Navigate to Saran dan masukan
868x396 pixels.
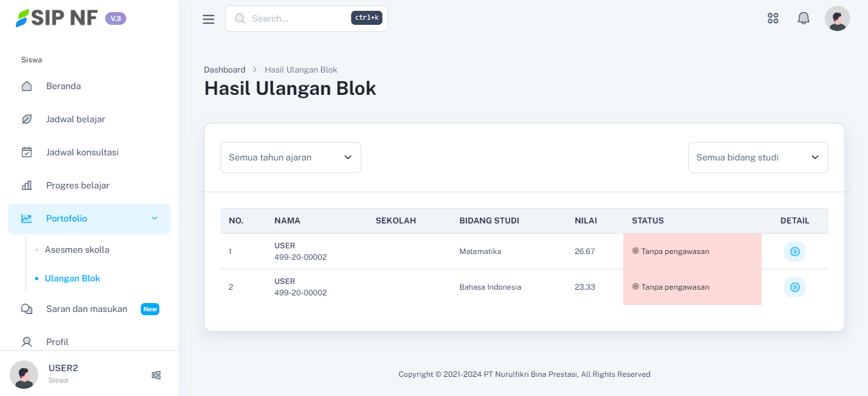87,309
